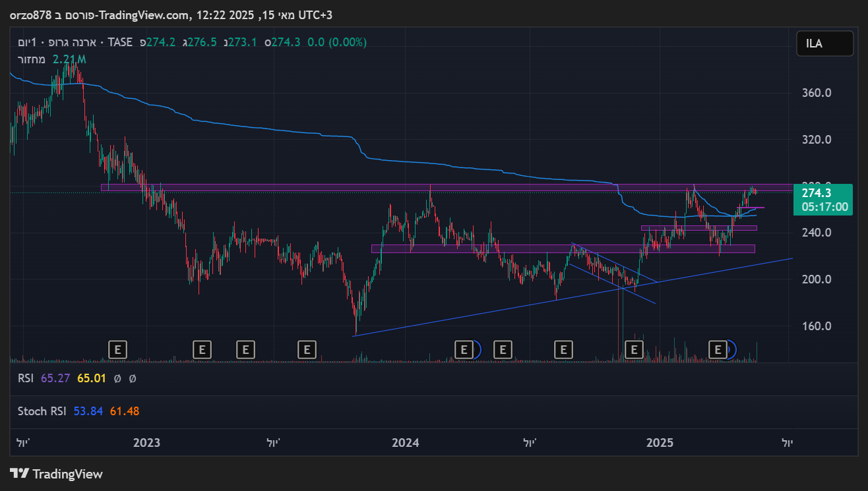Click the 200.0 level on price axis
The image size is (868, 491).
coord(816,279)
